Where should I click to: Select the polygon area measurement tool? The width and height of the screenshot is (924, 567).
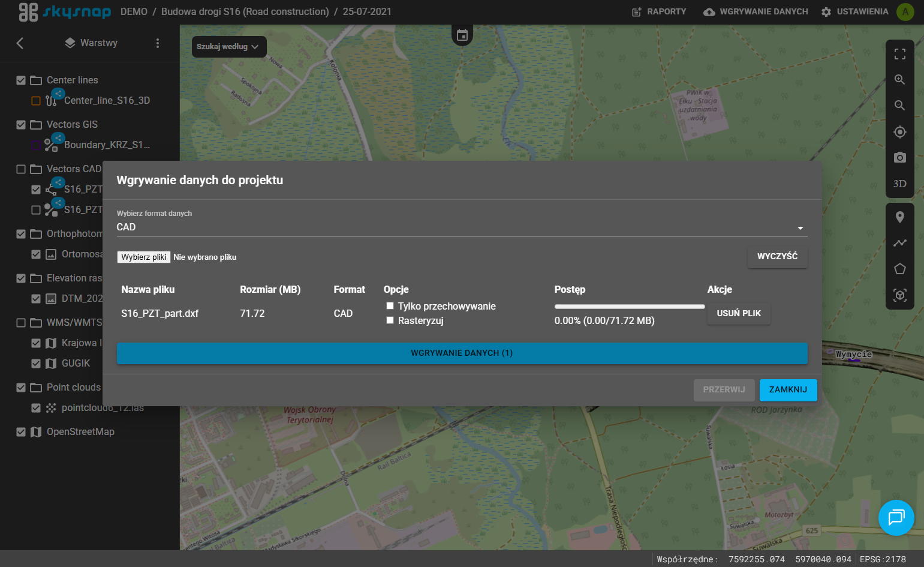[x=899, y=269]
